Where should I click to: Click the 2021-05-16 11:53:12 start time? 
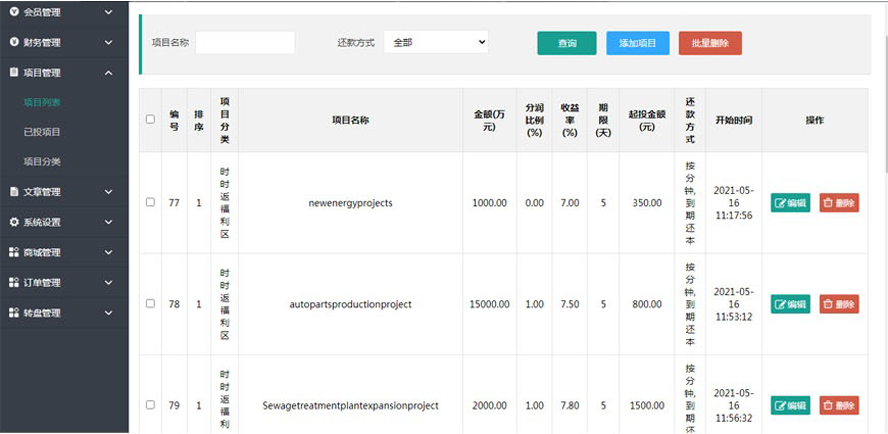point(733,304)
